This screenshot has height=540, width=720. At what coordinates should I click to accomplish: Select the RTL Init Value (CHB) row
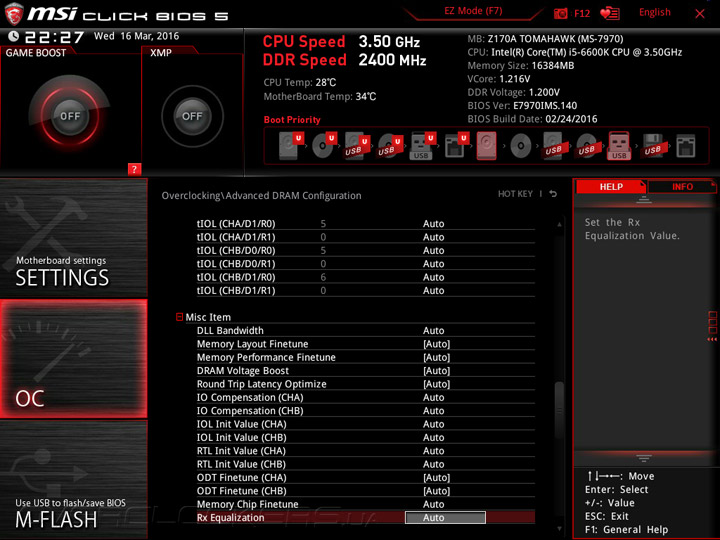point(366,464)
